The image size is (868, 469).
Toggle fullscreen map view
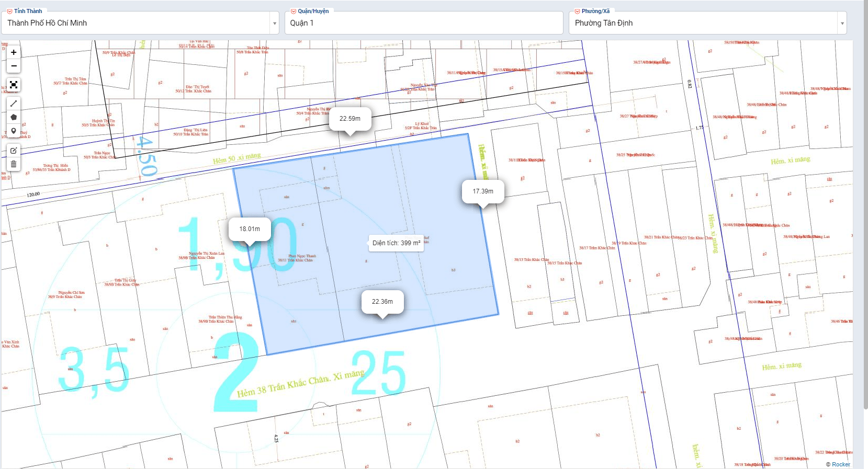tap(14, 85)
